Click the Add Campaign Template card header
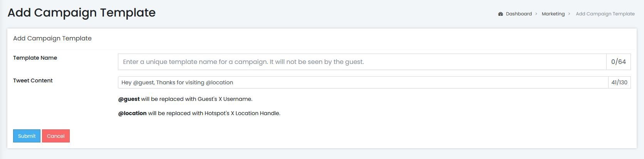Screen dimensions: 644x159 [x=52, y=38]
